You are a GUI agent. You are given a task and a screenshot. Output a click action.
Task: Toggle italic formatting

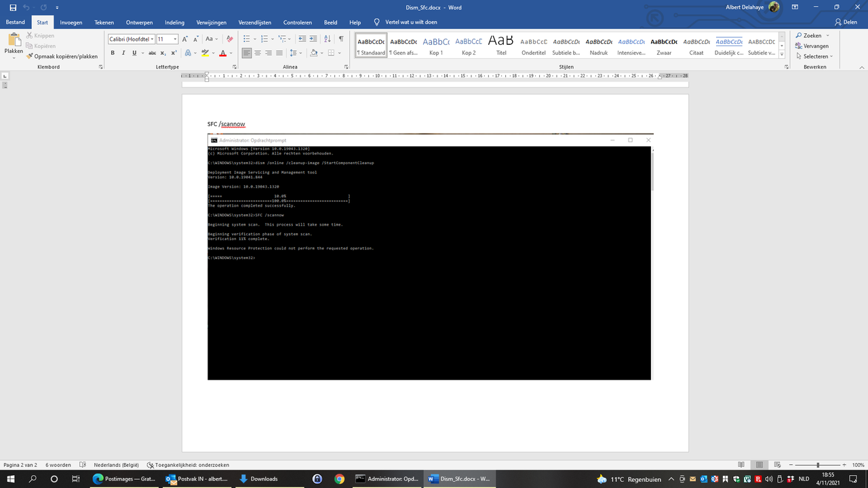123,53
